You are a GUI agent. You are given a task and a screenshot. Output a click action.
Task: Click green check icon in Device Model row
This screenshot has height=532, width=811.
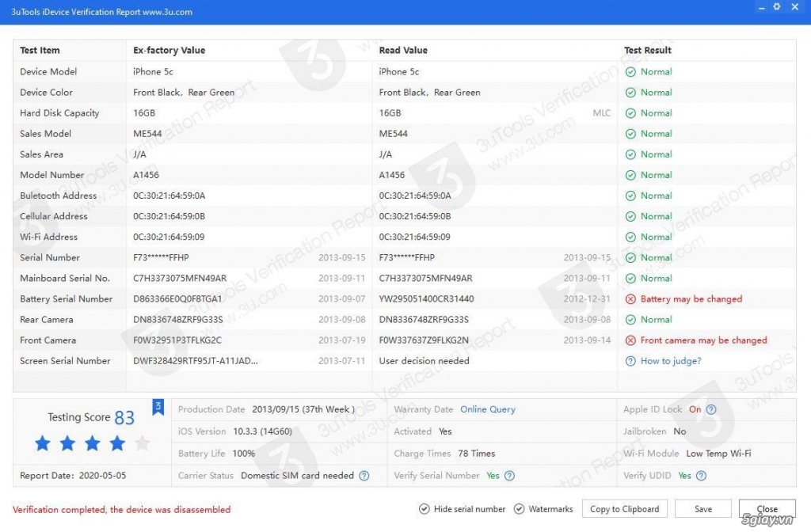pyautogui.click(x=630, y=72)
